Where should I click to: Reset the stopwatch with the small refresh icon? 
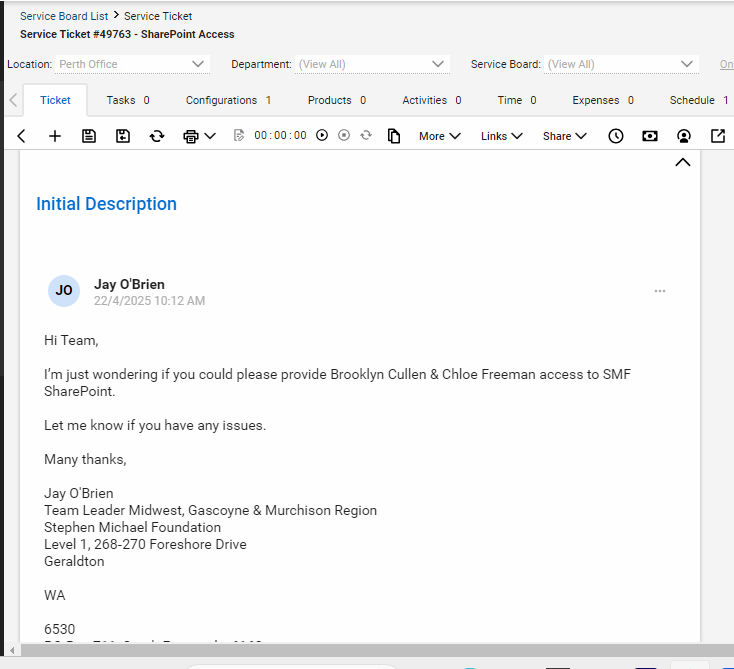(366, 135)
